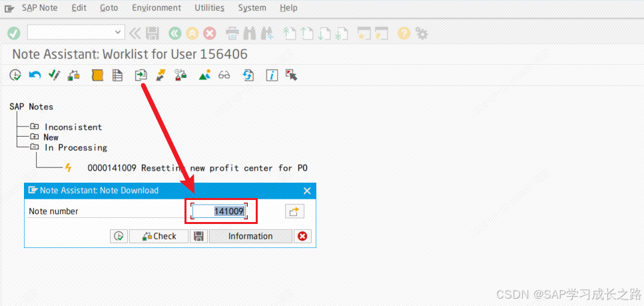Click the First Page icon
644x306 pixels.
pyautogui.click(x=290, y=33)
